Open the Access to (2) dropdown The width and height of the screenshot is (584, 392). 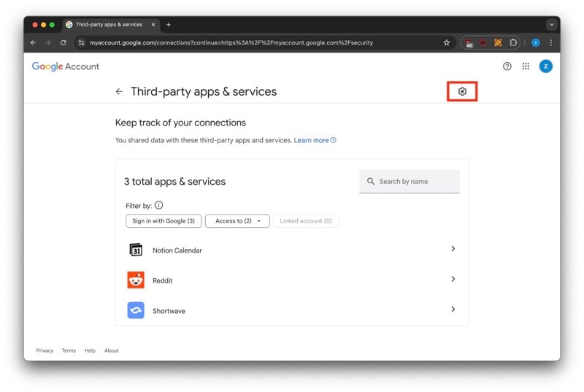[x=237, y=220]
